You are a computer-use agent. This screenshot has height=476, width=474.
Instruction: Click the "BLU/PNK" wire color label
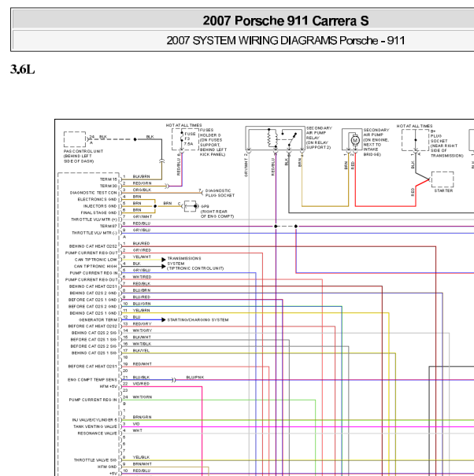click(x=195, y=377)
